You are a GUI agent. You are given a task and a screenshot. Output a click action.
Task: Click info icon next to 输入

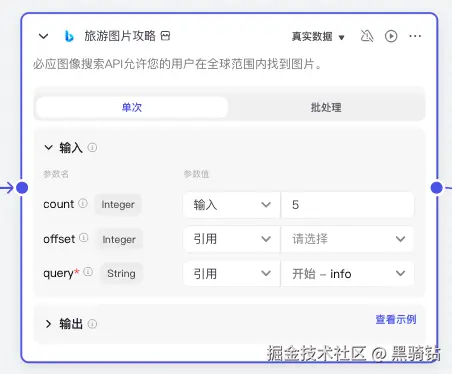(92, 147)
